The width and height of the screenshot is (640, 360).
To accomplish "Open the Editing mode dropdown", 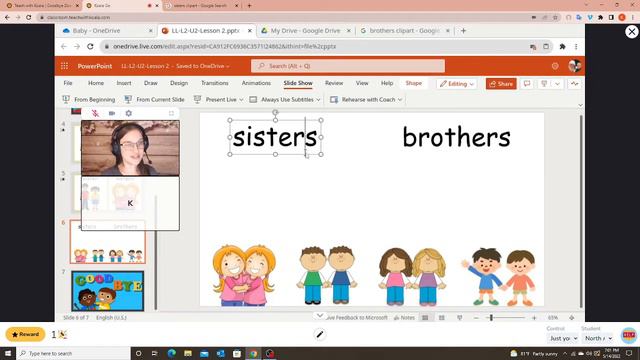I will point(456,84).
